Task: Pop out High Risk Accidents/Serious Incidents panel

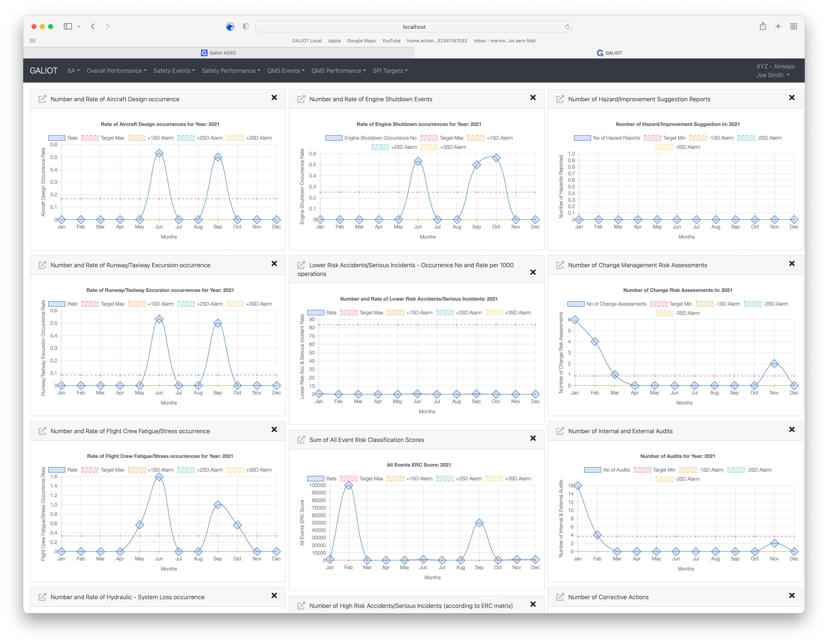Action: point(301,606)
